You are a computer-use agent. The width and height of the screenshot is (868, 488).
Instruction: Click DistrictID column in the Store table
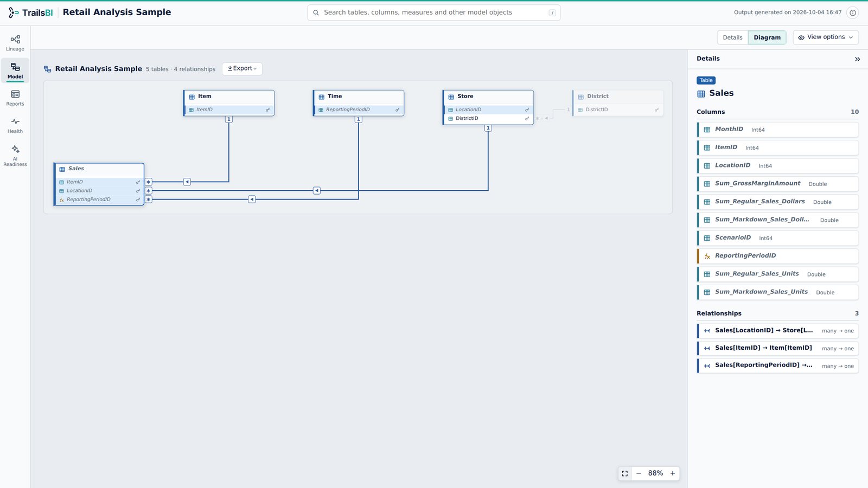[x=488, y=118]
